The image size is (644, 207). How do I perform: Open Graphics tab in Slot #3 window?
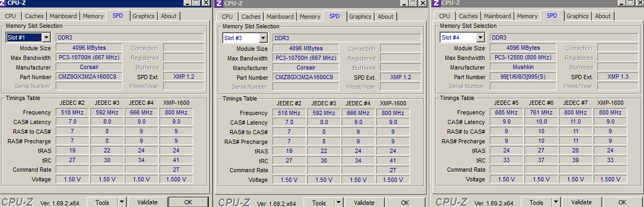[360, 17]
